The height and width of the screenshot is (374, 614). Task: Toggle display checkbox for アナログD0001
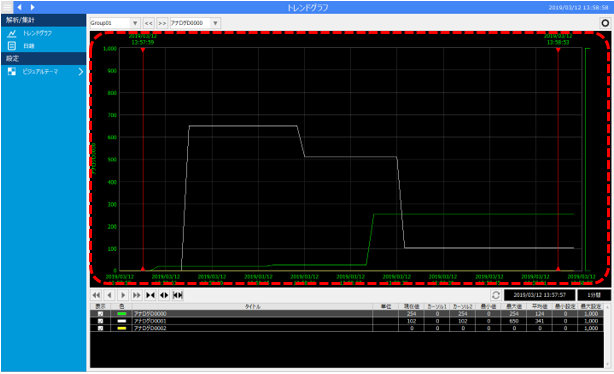[x=101, y=321]
